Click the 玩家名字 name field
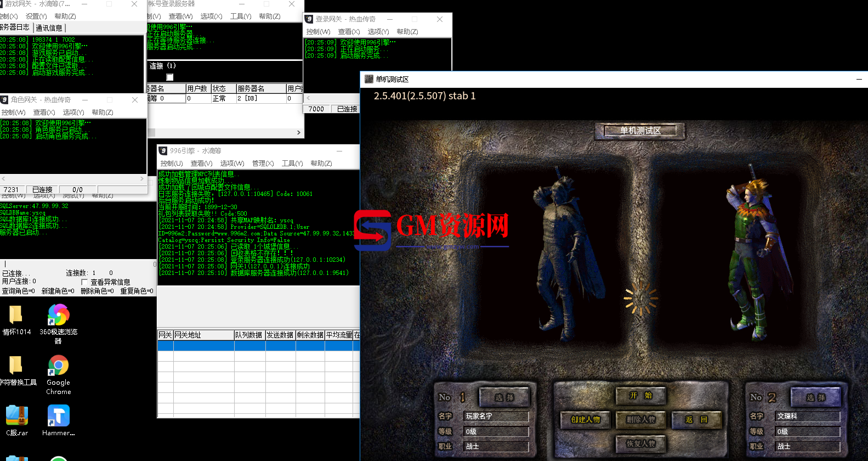This screenshot has width=868, height=461. point(496,417)
